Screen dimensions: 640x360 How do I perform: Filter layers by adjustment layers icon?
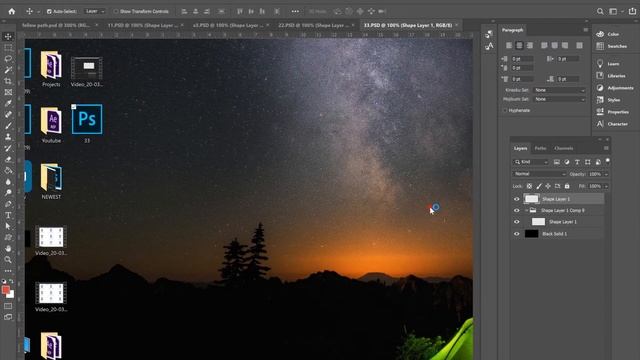pyautogui.click(x=567, y=162)
